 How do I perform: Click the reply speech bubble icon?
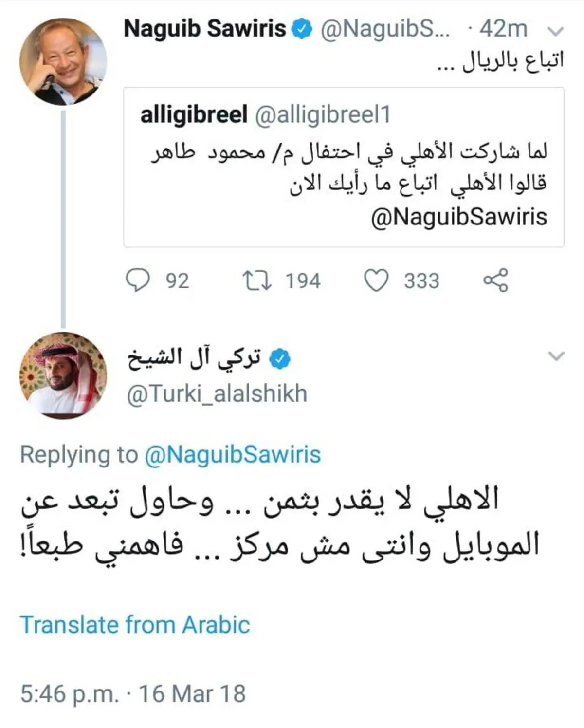click(x=138, y=281)
